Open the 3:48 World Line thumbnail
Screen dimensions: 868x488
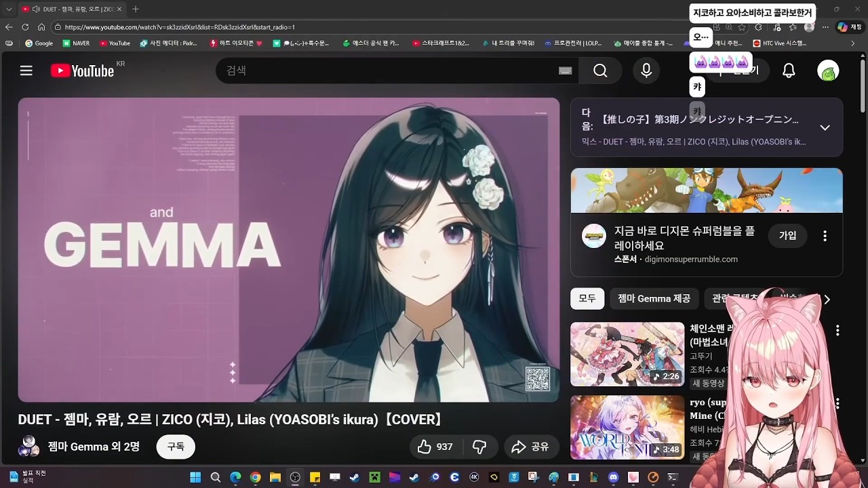click(x=627, y=427)
